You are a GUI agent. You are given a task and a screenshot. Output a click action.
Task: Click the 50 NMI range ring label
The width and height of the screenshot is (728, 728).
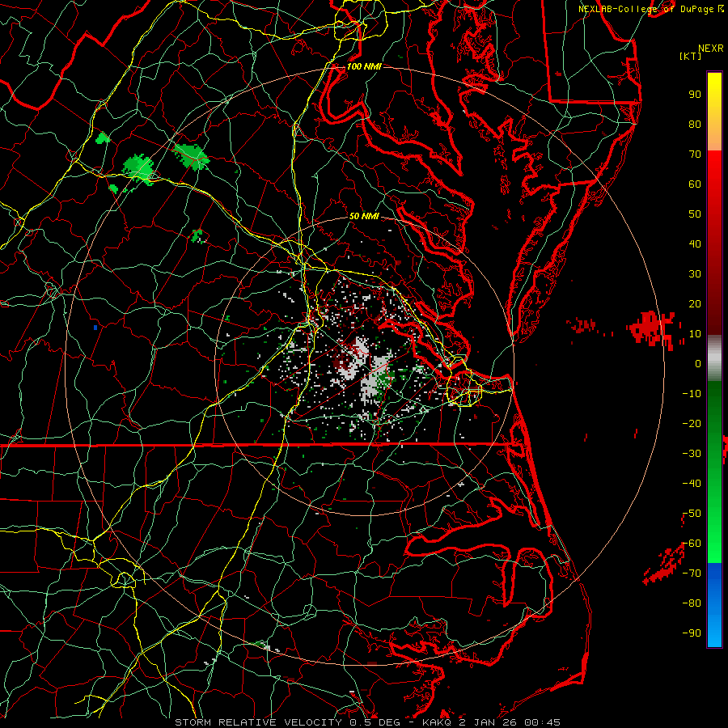click(364, 216)
